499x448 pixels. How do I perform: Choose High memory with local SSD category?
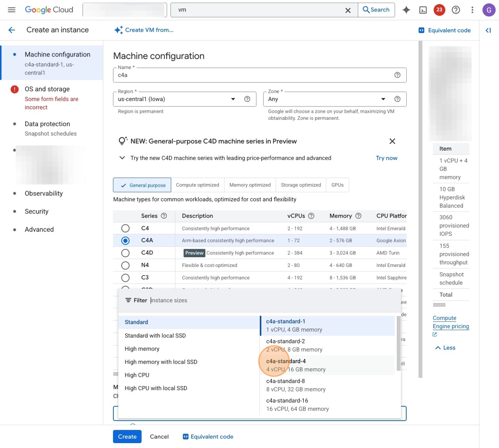(189, 362)
